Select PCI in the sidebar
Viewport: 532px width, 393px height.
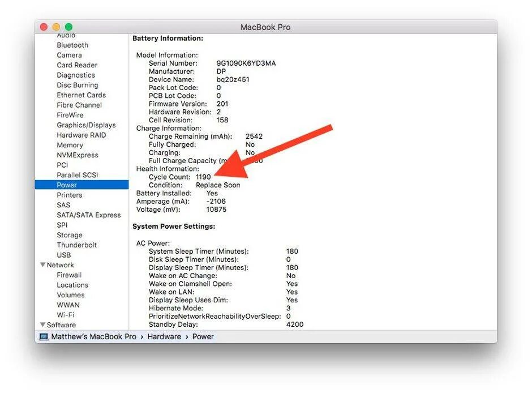tap(62, 165)
